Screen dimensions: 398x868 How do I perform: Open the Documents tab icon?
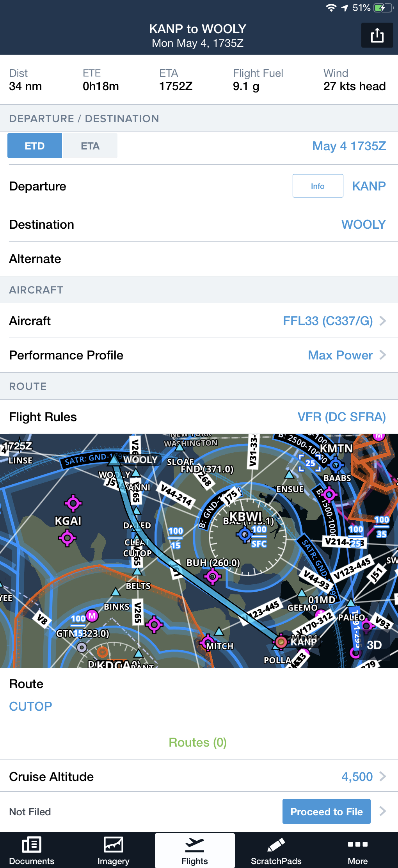(32, 845)
